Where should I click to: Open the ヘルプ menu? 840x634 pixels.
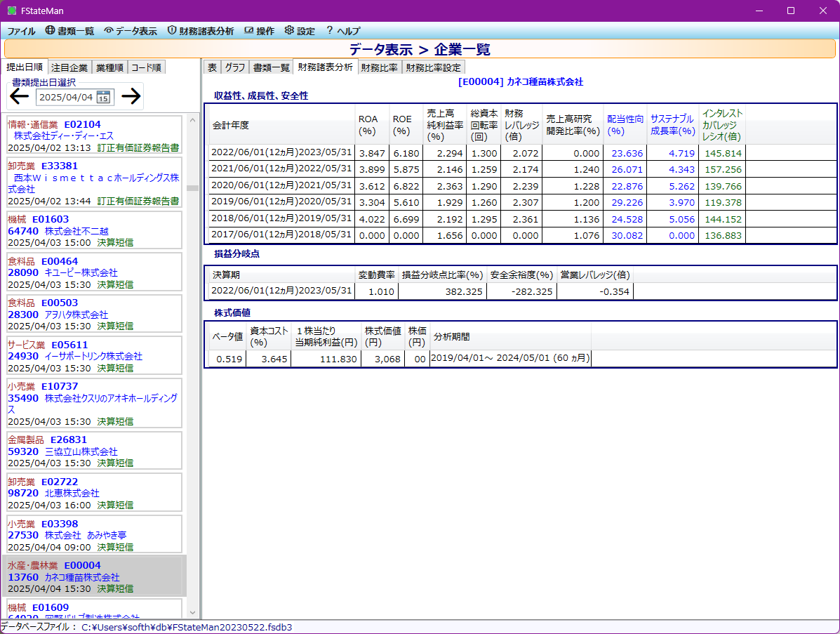coord(343,31)
